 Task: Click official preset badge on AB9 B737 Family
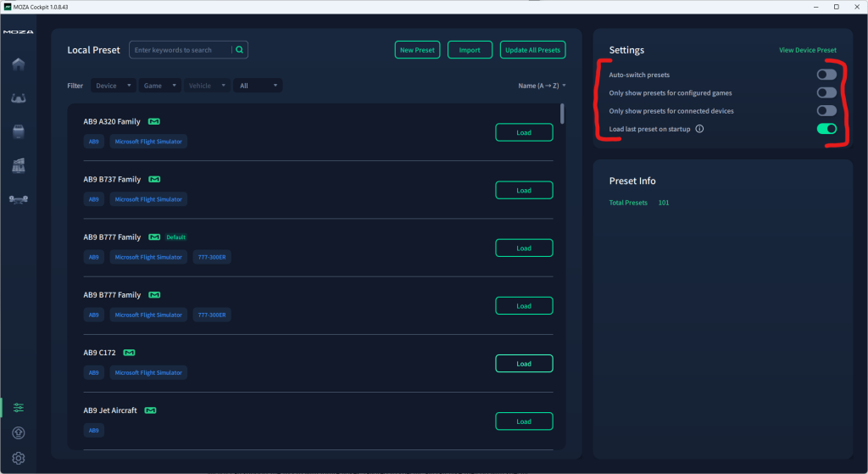click(x=154, y=180)
